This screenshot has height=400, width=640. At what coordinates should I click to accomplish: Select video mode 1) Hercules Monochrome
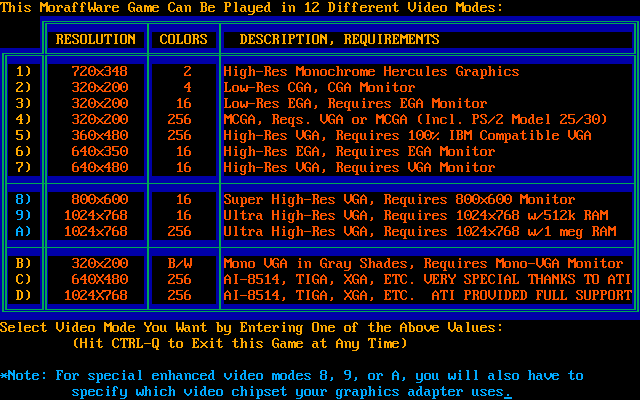point(24,72)
